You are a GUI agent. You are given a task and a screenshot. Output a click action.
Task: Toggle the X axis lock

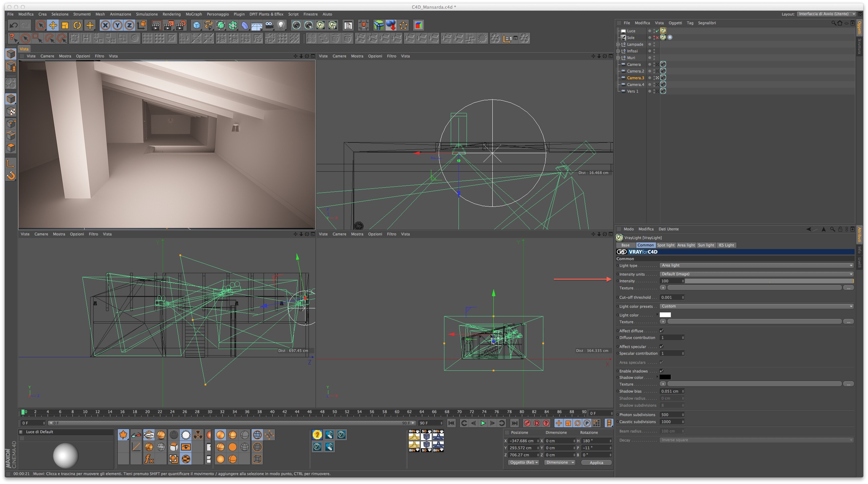[x=105, y=25]
